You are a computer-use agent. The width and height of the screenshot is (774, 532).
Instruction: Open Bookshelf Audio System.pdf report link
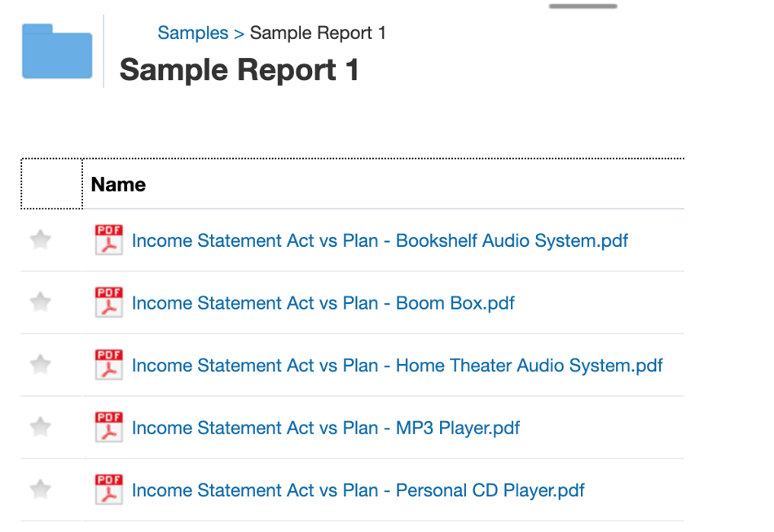pos(380,241)
